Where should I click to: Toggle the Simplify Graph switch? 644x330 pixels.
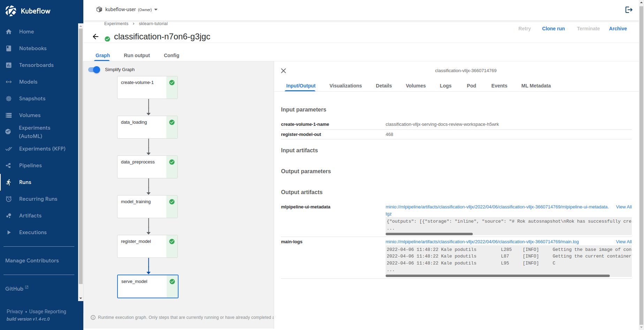pos(94,70)
